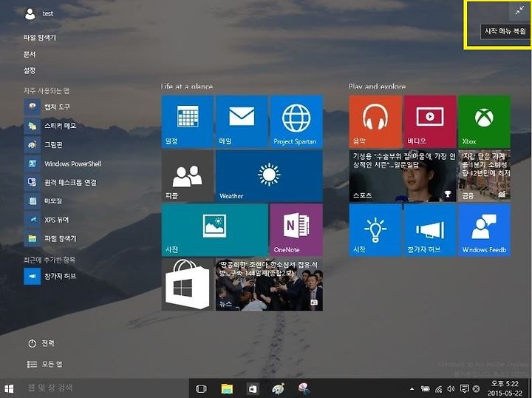The image size is (532, 398).
Task: Launch the Windows Feedback tile
Action: click(484, 230)
